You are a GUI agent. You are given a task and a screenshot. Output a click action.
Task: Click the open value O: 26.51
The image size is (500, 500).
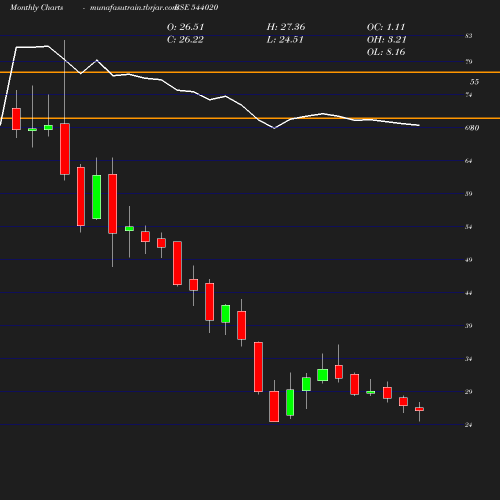pyautogui.click(x=185, y=27)
